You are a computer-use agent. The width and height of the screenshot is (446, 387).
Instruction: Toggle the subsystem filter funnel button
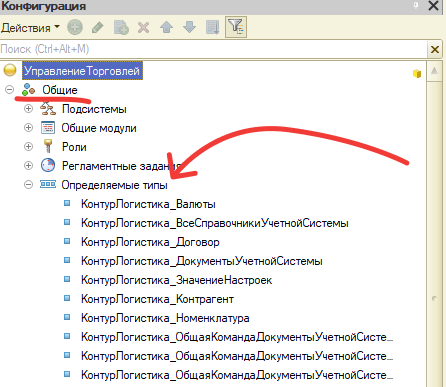[x=236, y=27]
